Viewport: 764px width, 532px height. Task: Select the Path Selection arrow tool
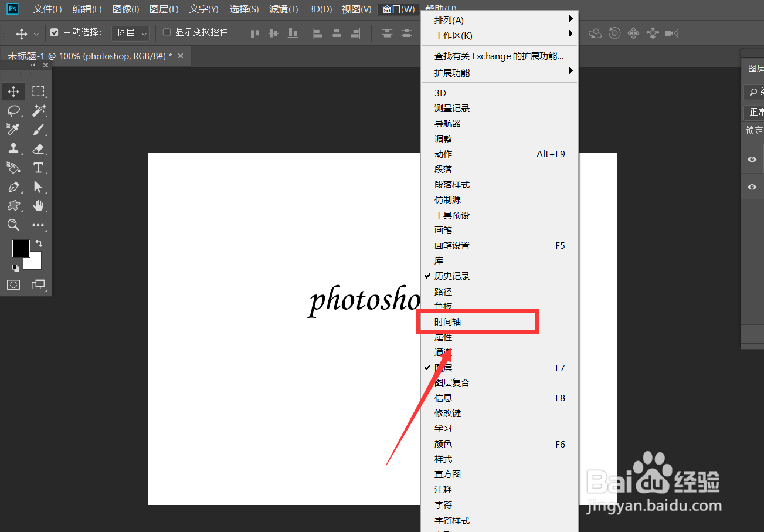coord(38,187)
